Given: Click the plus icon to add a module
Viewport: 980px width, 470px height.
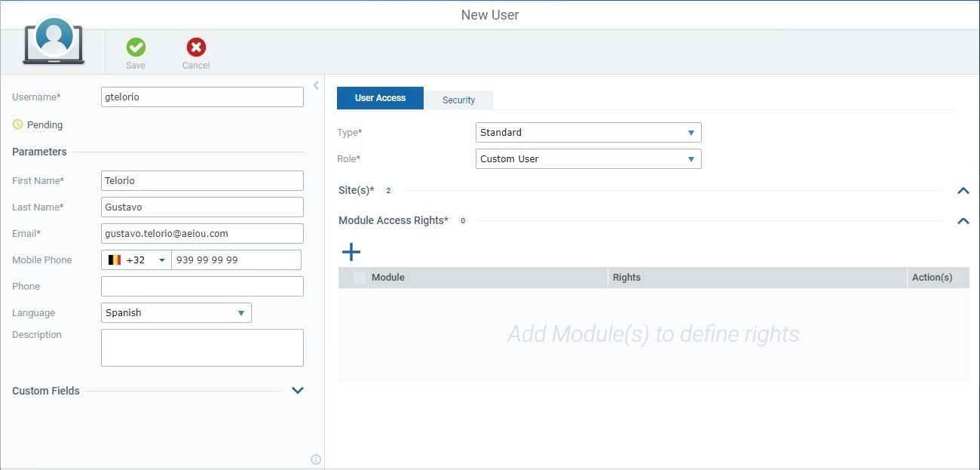Looking at the screenshot, I should coord(351,252).
